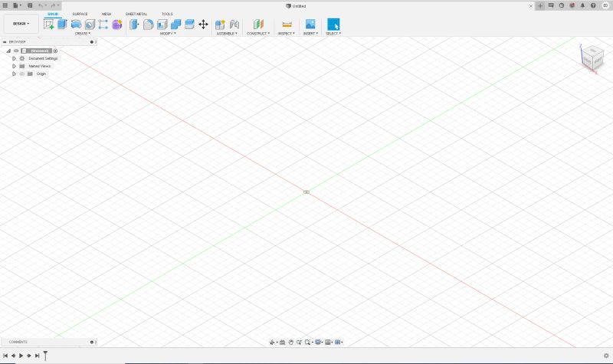Select the New Component tool
The image size is (613, 364).
(x=220, y=25)
